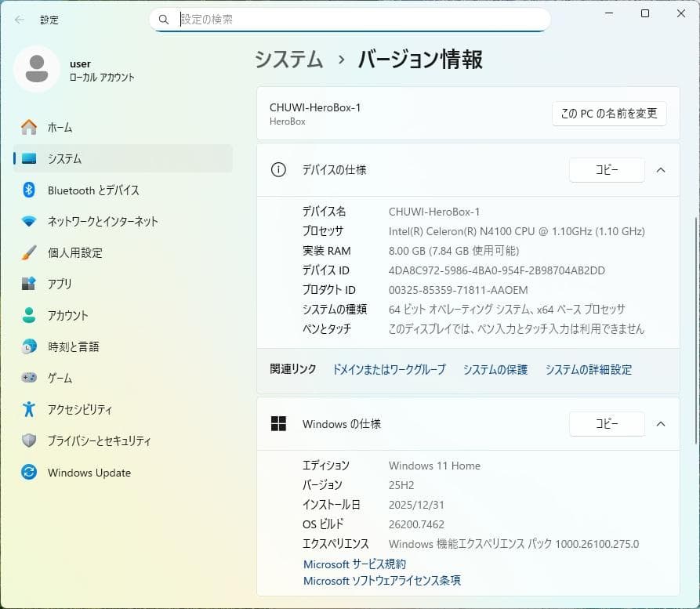Open ホーム in the sidebar
Screen dimensions: 700x609
click(123, 127)
